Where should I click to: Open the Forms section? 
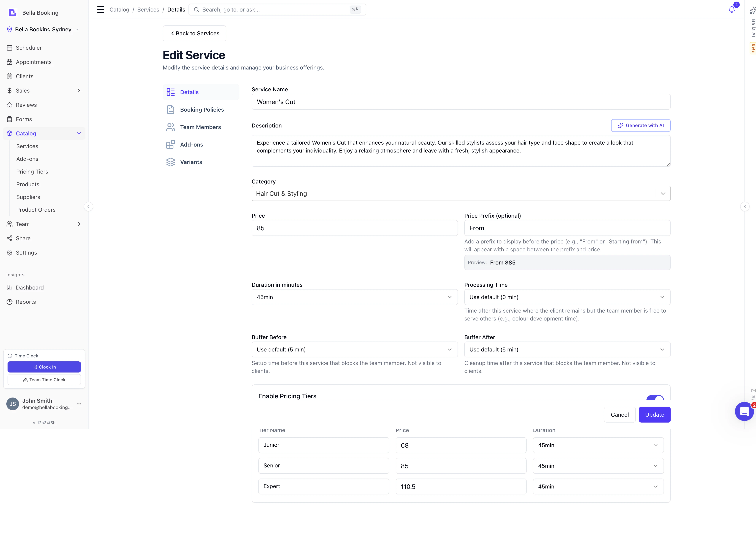[x=23, y=119]
